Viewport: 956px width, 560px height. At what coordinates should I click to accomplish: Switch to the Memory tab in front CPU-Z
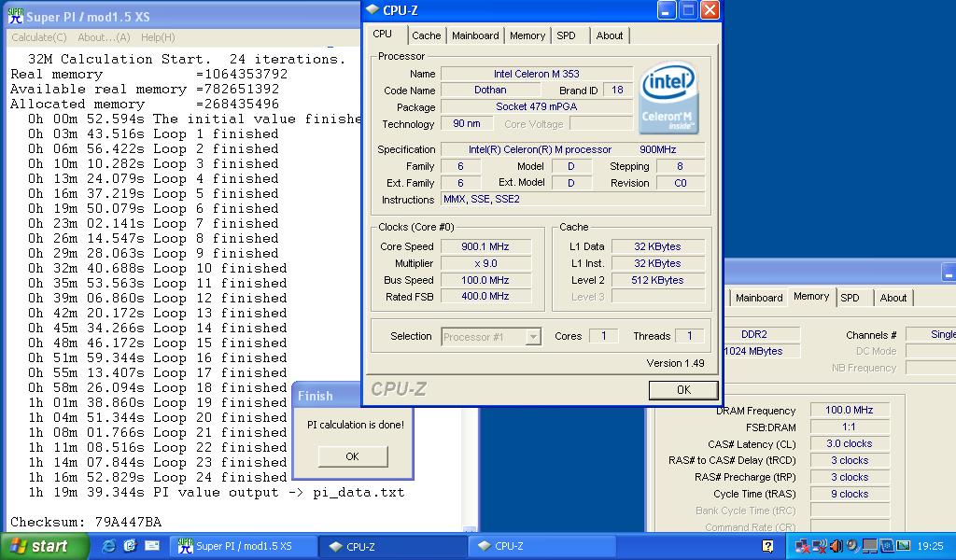[527, 35]
